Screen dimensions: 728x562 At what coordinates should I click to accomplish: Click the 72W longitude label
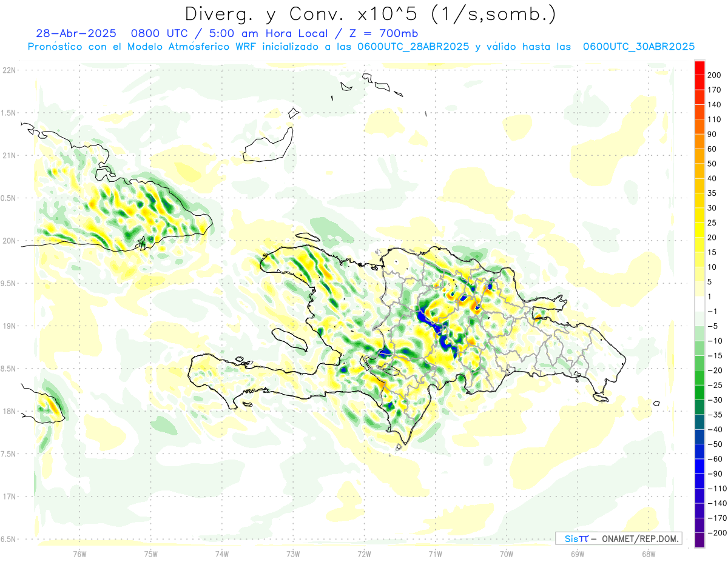(x=364, y=554)
